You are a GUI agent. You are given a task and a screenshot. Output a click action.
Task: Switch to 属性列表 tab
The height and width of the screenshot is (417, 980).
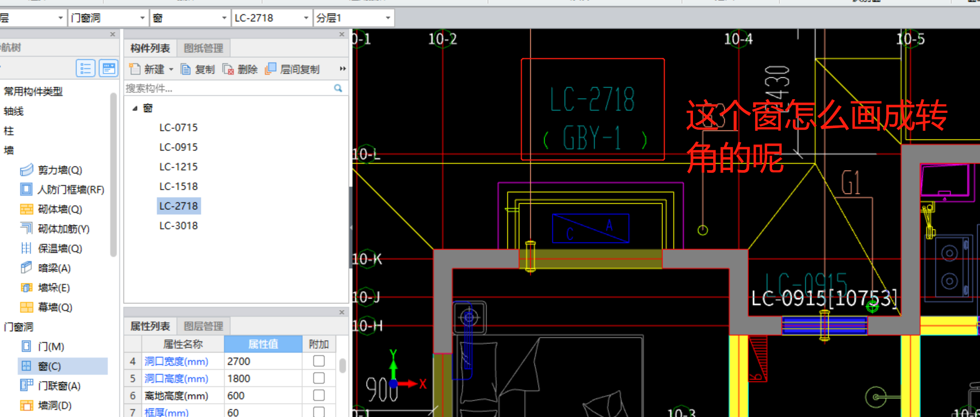click(x=150, y=326)
